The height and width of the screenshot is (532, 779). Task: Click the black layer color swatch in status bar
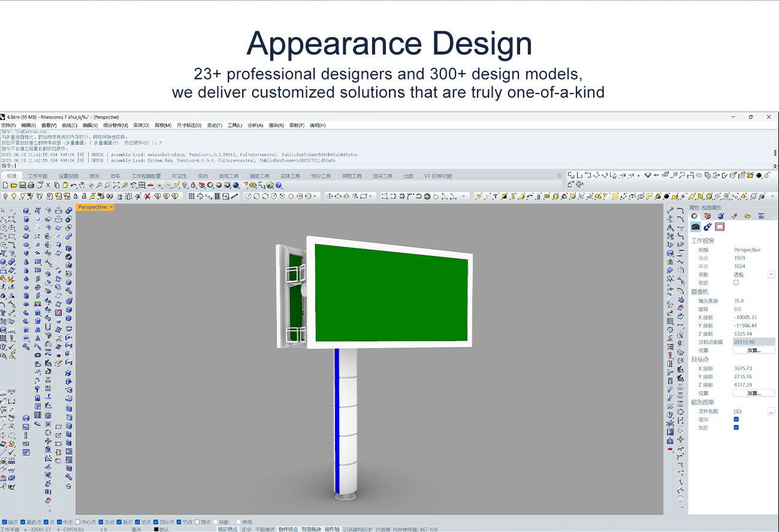[x=156, y=530]
